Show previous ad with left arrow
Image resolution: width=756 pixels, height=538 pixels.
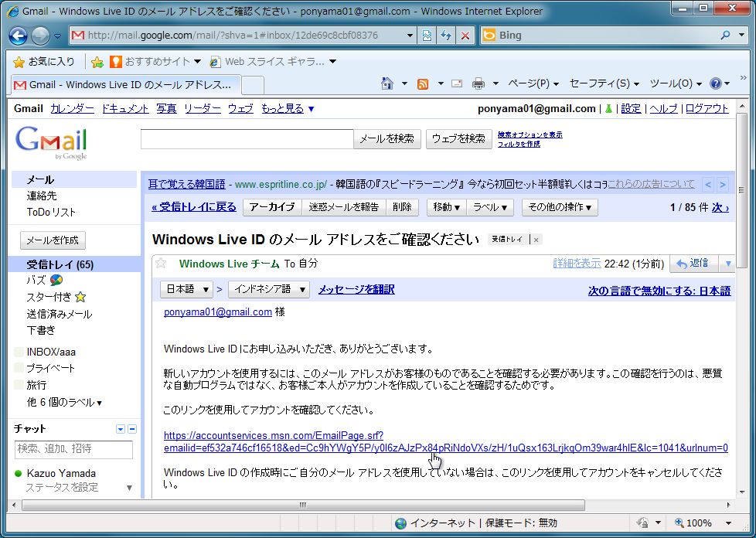coord(708,184)
